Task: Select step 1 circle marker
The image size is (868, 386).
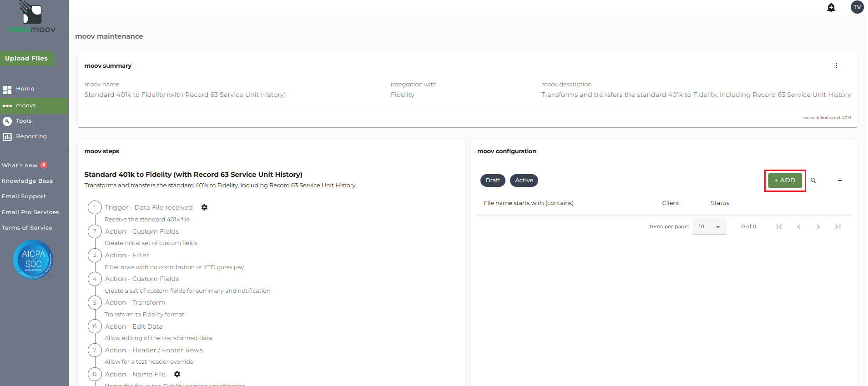Action: 95,207
